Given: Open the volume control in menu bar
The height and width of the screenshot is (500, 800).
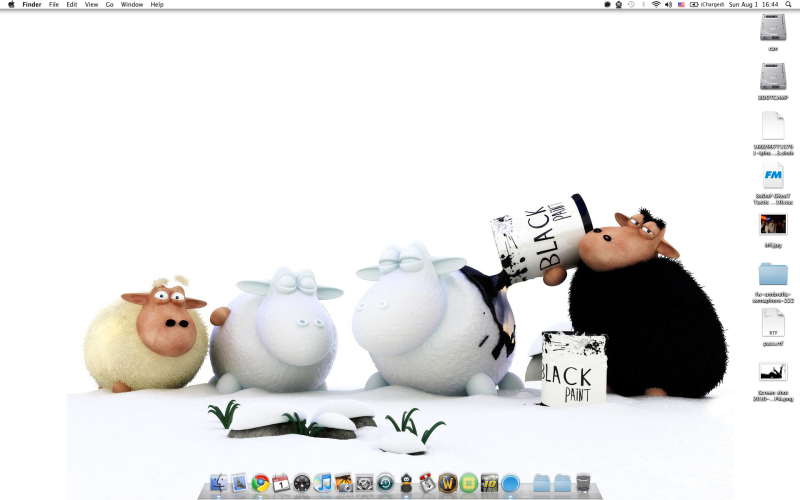Looking at the screenshot, I should [668, 5].
